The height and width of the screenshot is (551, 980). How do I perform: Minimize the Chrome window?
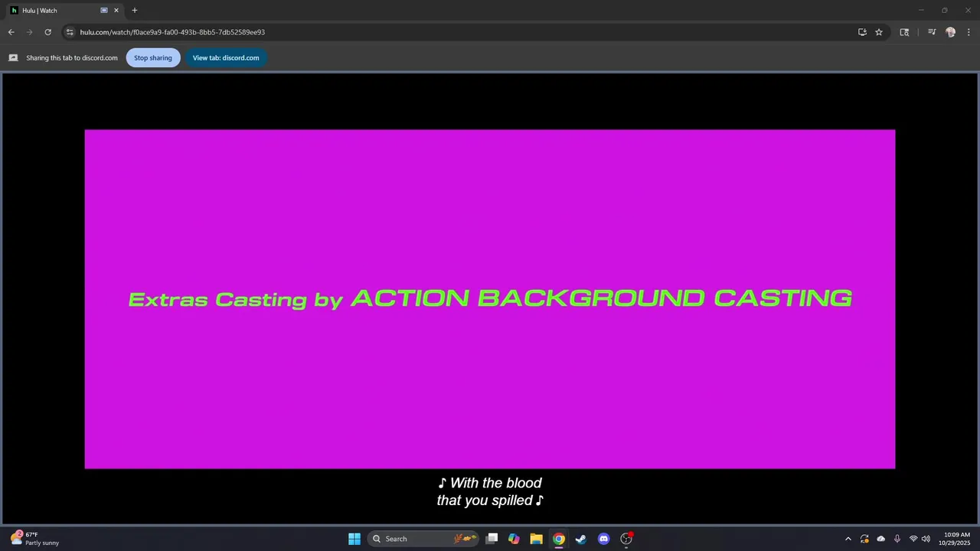click(921, 11)
